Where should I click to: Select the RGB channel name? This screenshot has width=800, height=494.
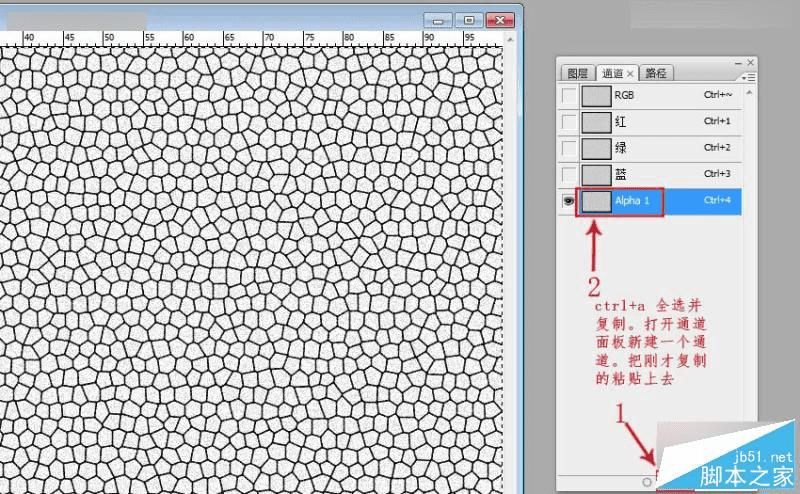pos(624,95)
